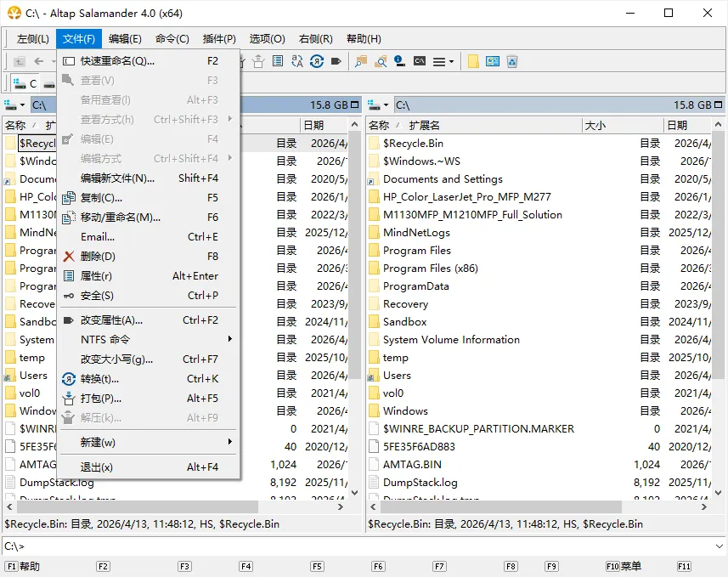
Task: Click the unpack archive toolbar icon
Action: pos(258,61)
